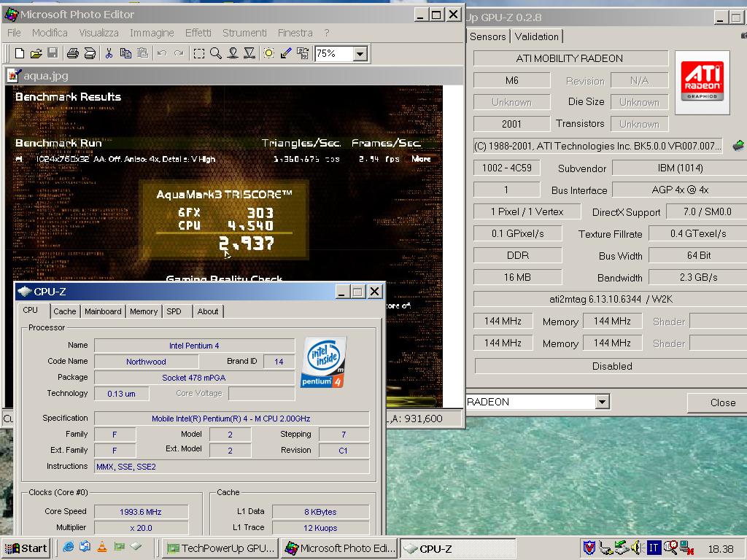
Task: Click the Northwood code name value
Action: click(146, 362)
